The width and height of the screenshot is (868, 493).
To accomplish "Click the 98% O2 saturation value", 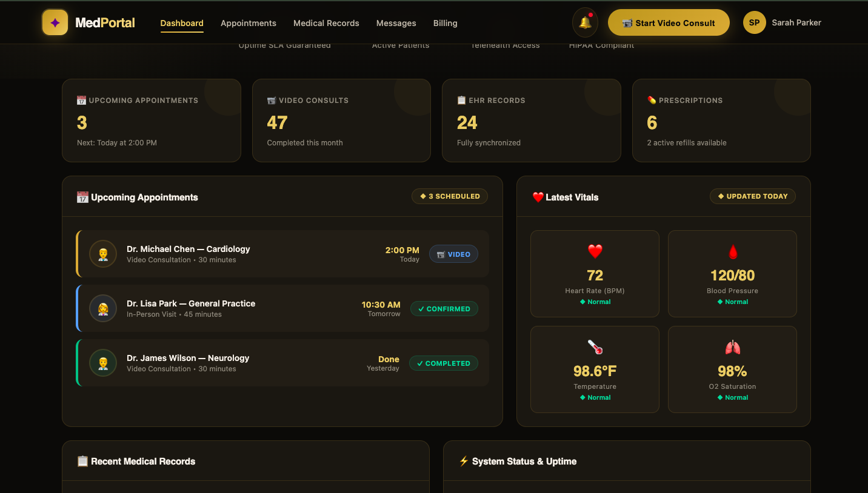I will pyautogui.click(x=732, y=371).
